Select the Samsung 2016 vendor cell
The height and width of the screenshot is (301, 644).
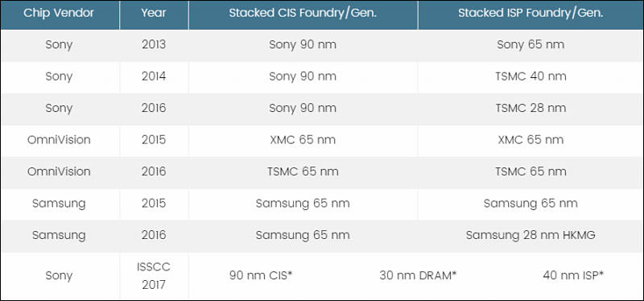[x=59, y=235]
